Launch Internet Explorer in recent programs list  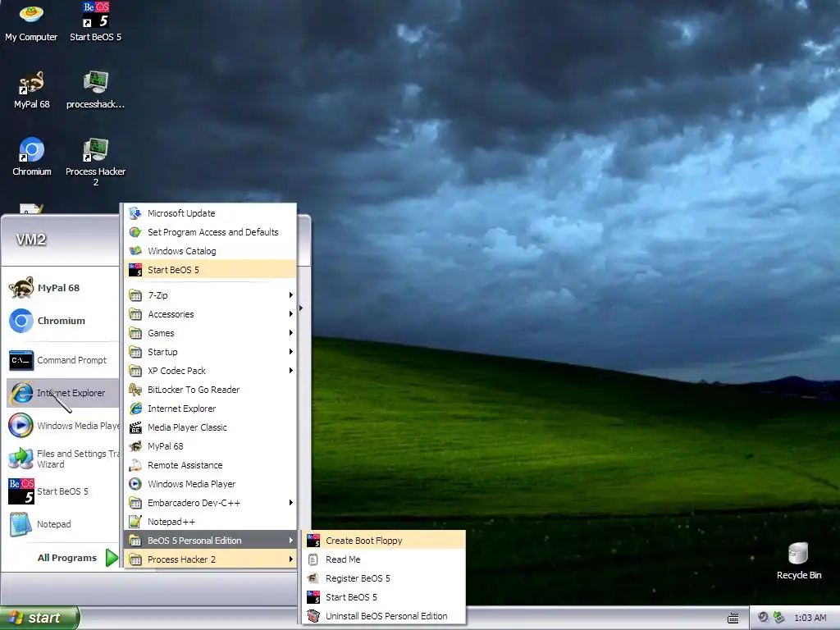pos(62,393)
